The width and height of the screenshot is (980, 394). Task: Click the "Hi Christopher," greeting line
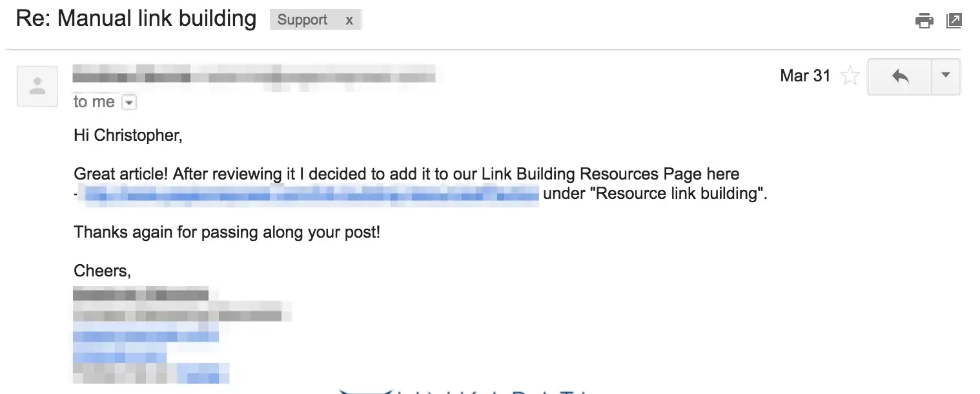click(128, 136)
